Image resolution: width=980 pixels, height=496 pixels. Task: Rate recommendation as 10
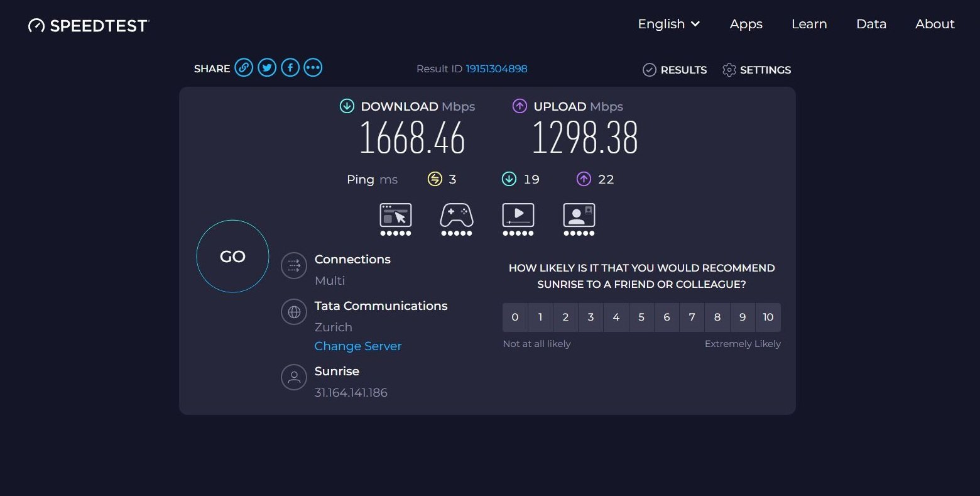coord(768,317)
